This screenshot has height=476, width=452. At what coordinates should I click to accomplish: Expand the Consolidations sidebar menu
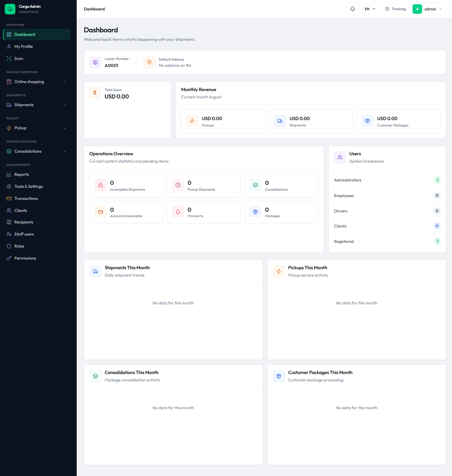pyautogui.click(x=37, y=151)
